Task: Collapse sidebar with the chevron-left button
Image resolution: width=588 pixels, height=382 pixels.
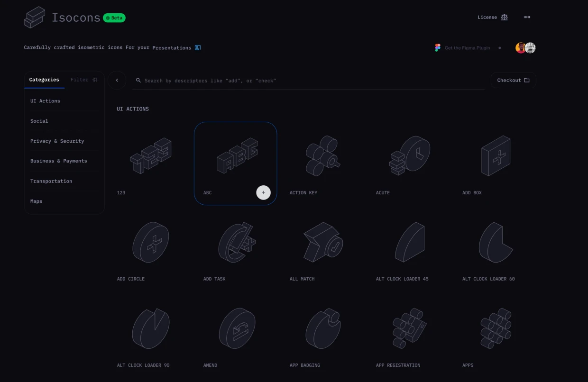Action: coord(117,80)
